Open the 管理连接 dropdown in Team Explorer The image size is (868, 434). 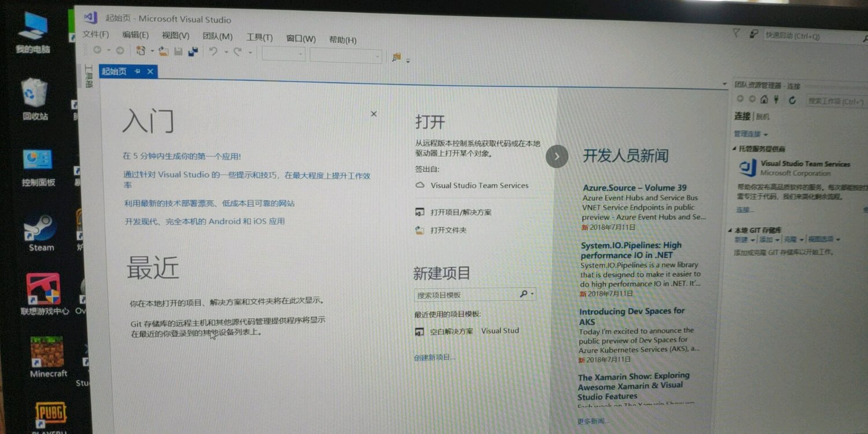[751, 134]
